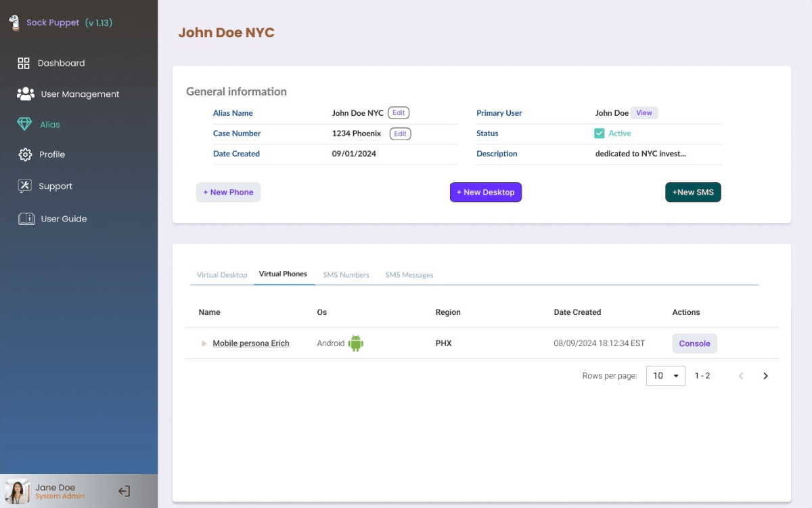Click the Support tools icon
This screenshot has width=812, height=508.
[25, 186]
